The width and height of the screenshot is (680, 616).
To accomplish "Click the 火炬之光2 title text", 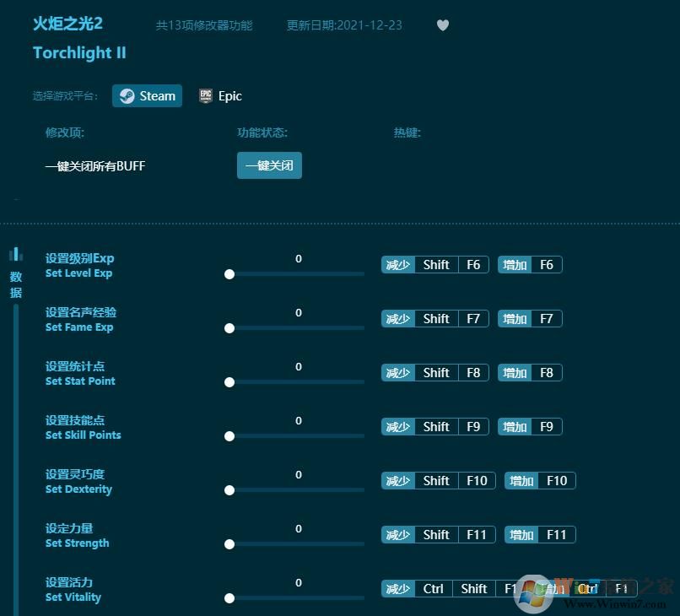I will [x=67, y=24].
